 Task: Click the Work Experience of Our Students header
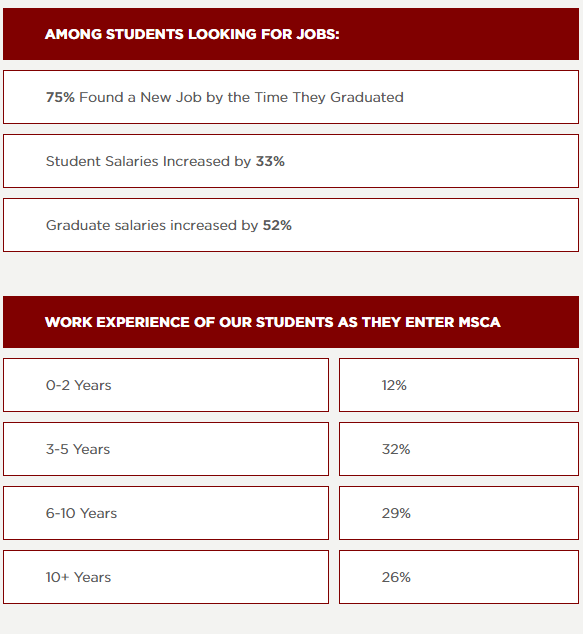(x=291, y=322)
